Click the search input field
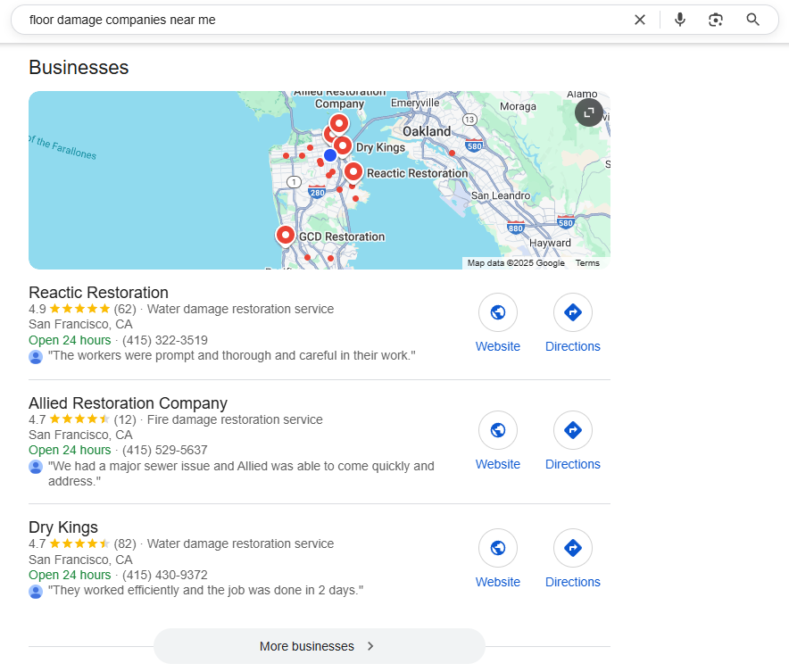 click(321, 20)
